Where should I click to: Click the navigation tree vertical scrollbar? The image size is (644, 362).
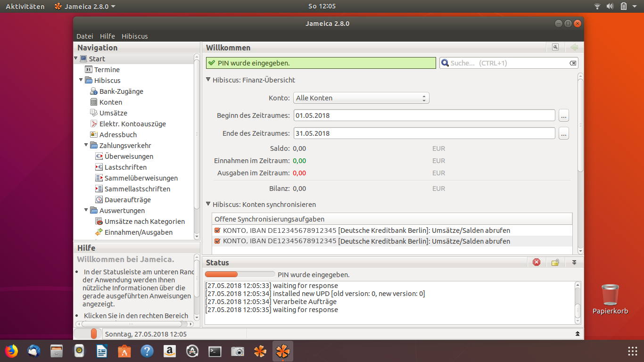[197, 146]
